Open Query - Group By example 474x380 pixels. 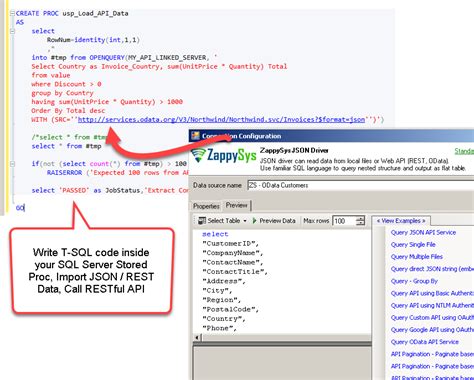[414, 281]
